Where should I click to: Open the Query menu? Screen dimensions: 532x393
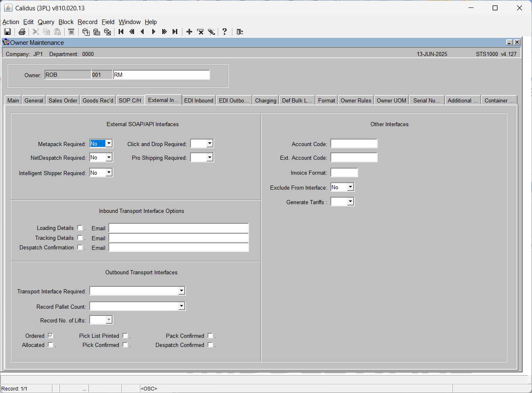click(x=46, y=22)
